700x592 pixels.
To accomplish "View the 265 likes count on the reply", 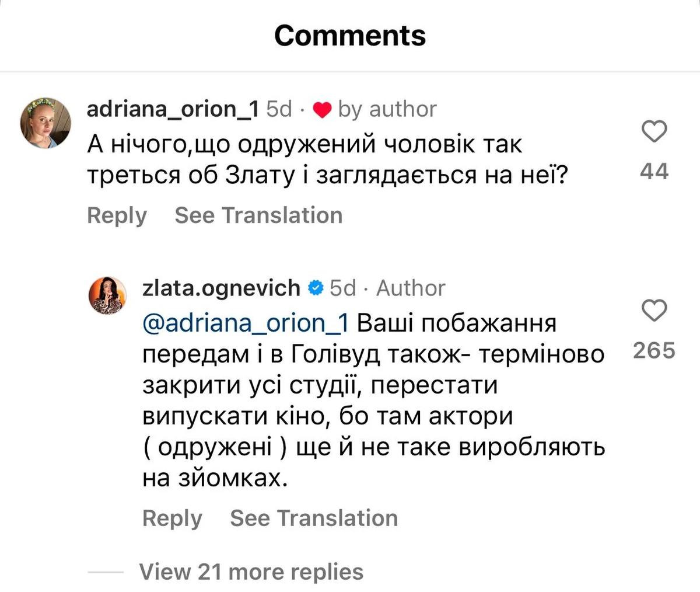I will coord(654,350).
